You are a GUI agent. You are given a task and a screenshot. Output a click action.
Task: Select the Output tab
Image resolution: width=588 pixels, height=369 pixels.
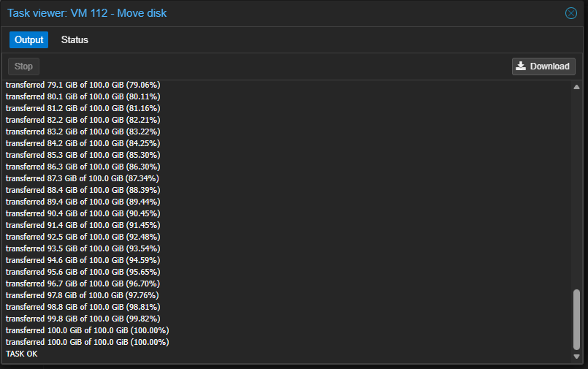point(29,40)
